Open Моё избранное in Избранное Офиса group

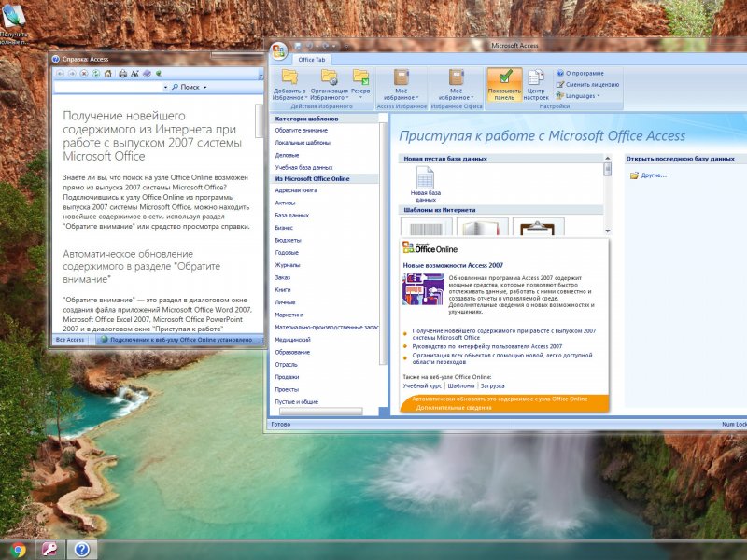pos(456,84)
